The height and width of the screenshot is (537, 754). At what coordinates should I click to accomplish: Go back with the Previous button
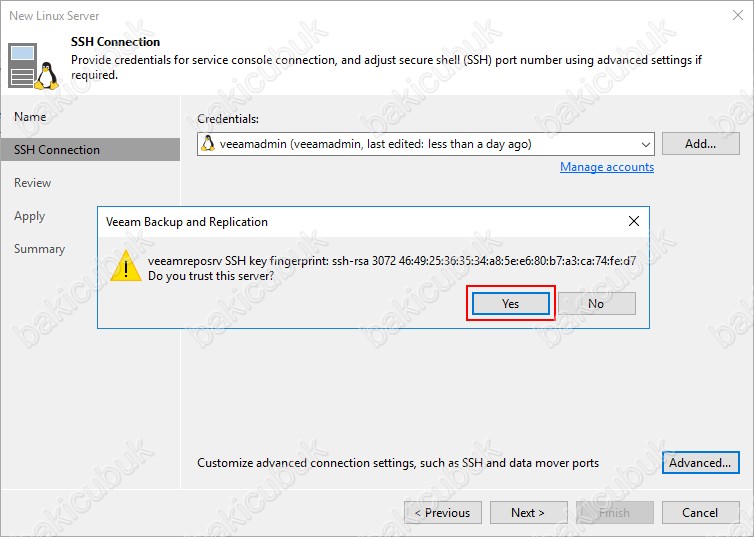[x=443, y=512]
